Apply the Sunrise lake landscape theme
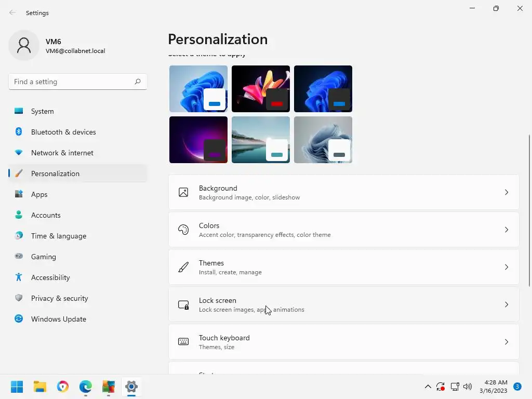532x399 pixels. (261, 139)
